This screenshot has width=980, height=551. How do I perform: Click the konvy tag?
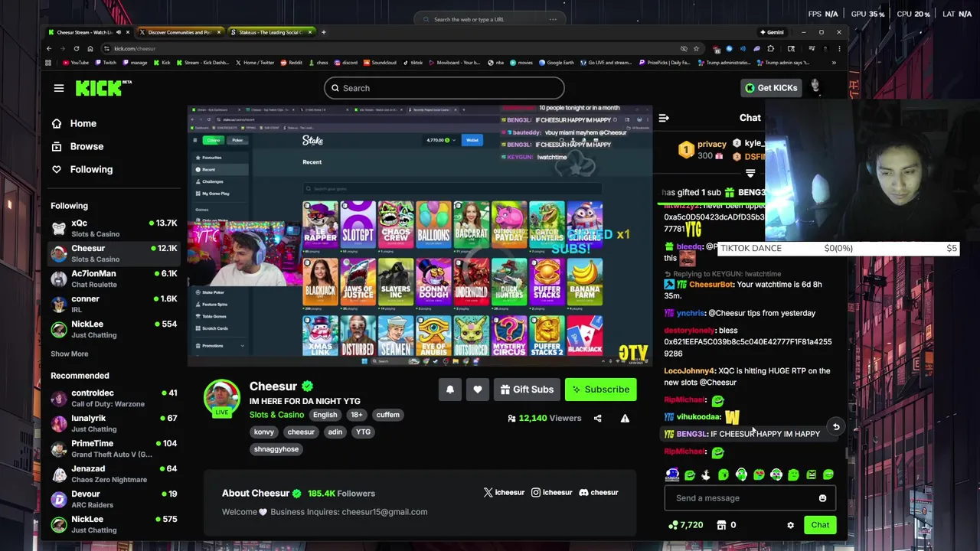tap(264, 432)
